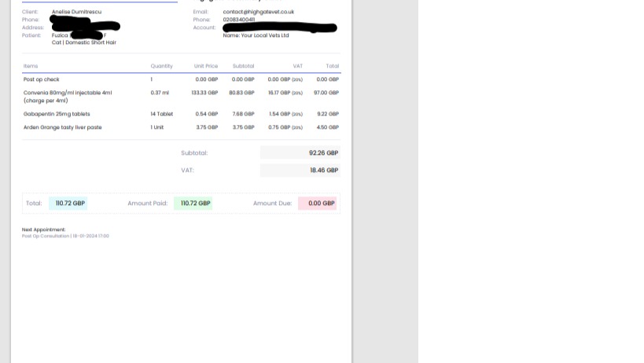The width and height of the screenshot is (644, 363).
Task: Click the Total 110.72 GBP blue box
Action: [68, 203]
